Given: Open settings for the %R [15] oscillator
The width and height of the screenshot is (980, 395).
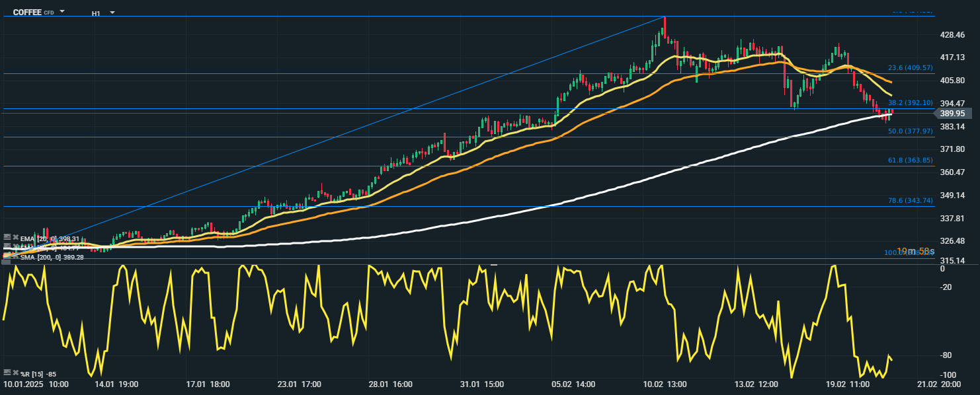Looking at the screenshot, I should pos(7,373).
